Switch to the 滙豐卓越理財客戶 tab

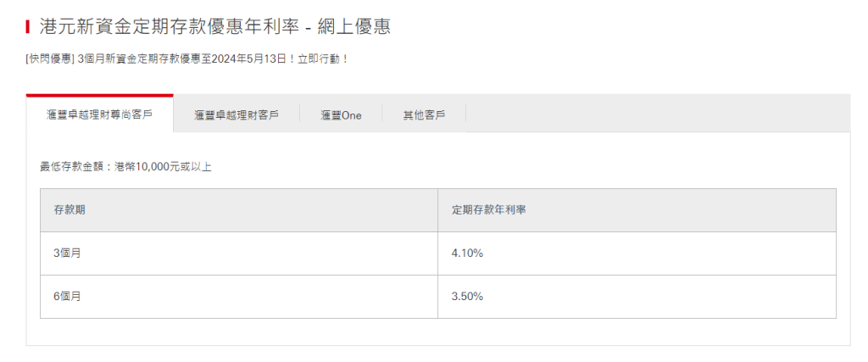(236, 115)
